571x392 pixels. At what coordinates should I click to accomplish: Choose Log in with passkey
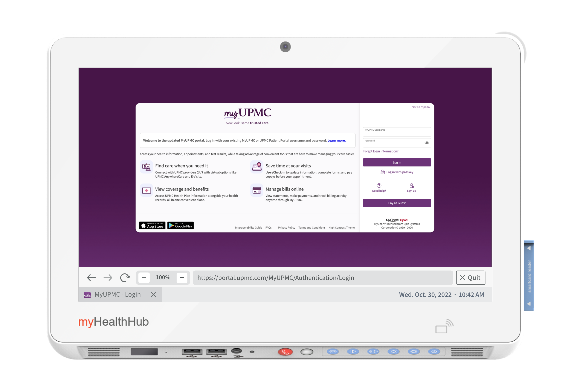[x=397, y=172]
